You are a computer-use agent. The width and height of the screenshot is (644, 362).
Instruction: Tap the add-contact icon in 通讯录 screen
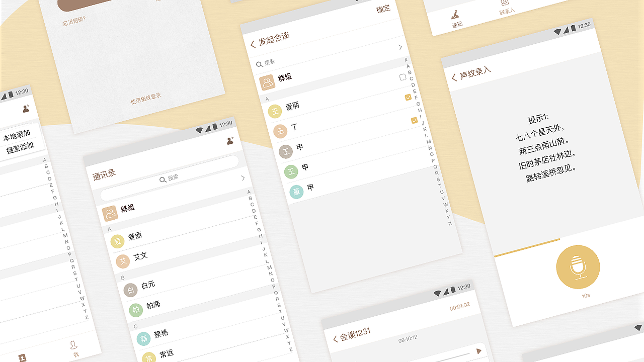point(230,141)
